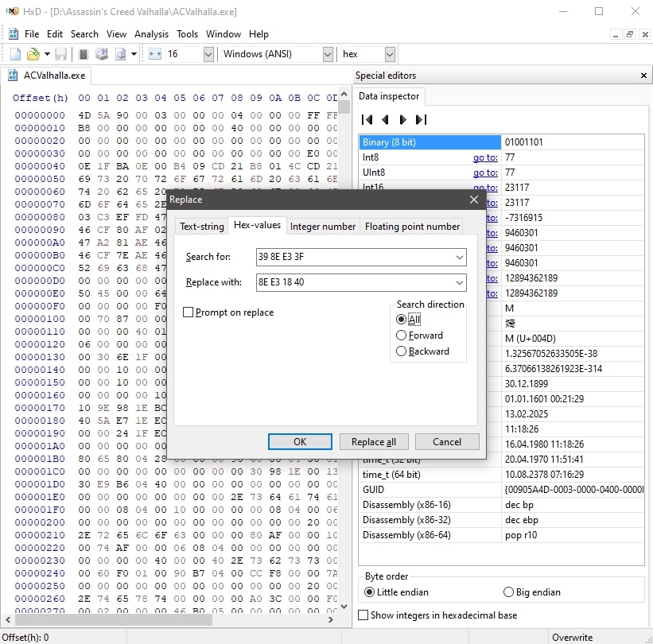Select All search direction
The image size is (653, 644).
point(401,320)
